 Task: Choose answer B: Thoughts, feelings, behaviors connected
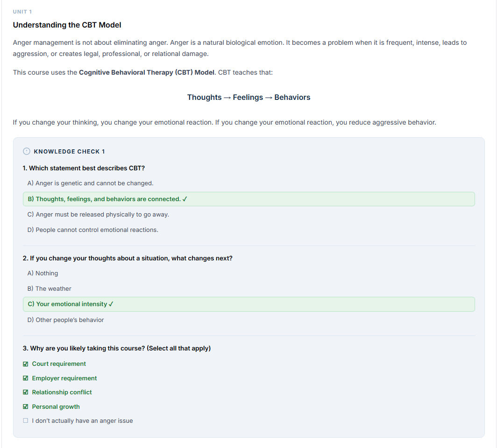[107, 199]
